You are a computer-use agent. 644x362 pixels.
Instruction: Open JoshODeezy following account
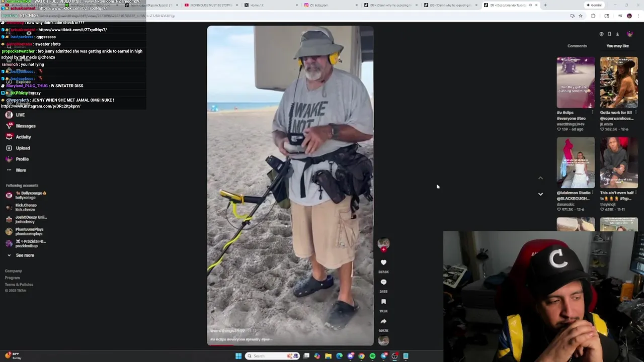click(x=26, y=219)
